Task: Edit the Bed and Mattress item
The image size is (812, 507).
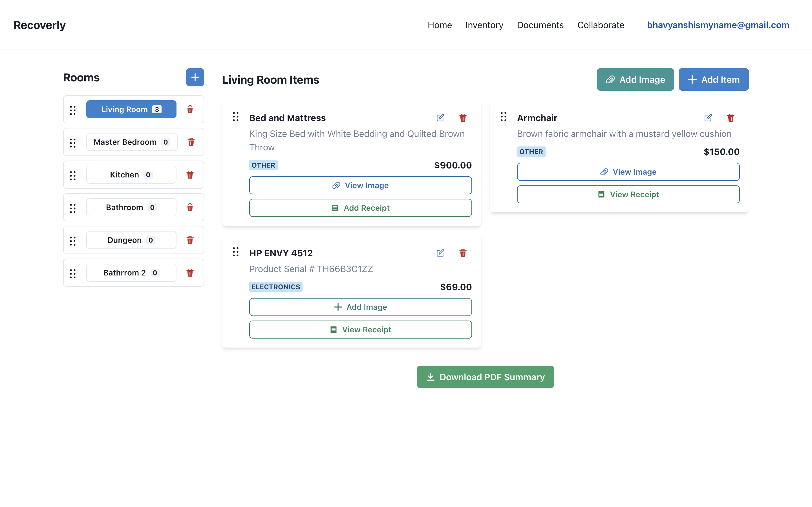Action: [x=440, y=118]
